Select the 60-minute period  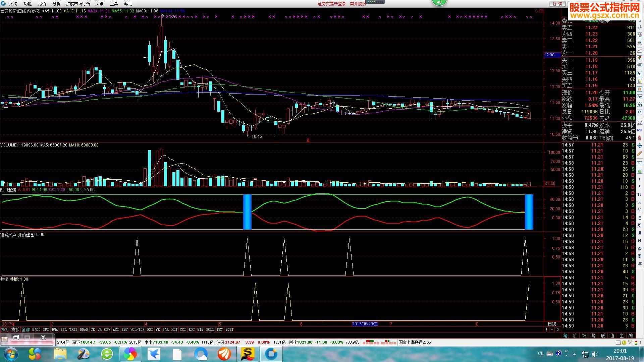[640, 210]
